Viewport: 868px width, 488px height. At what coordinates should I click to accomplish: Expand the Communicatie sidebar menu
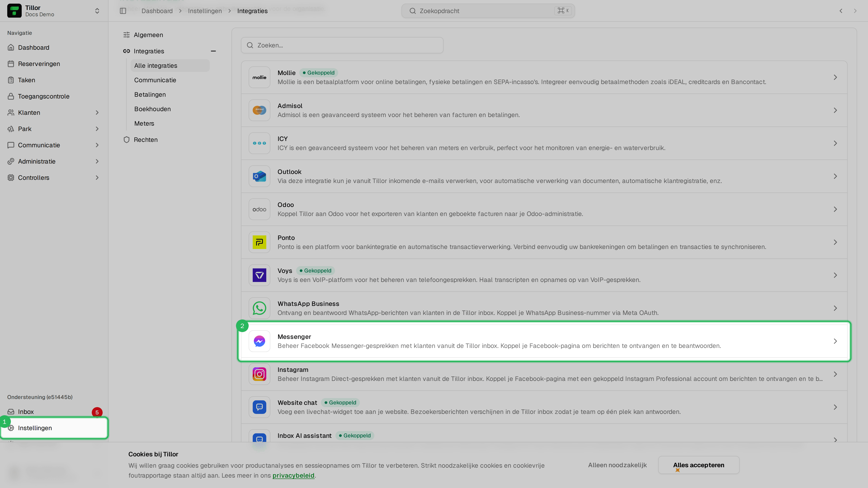point(97,145)
